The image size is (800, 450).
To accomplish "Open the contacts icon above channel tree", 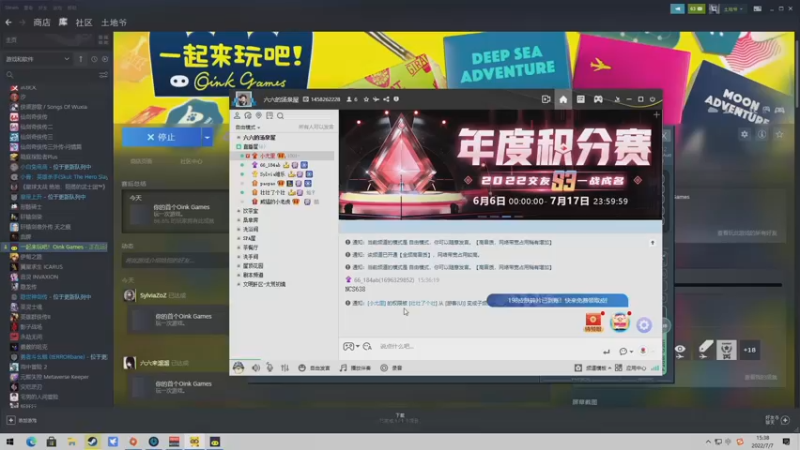I will pos(237,116).
